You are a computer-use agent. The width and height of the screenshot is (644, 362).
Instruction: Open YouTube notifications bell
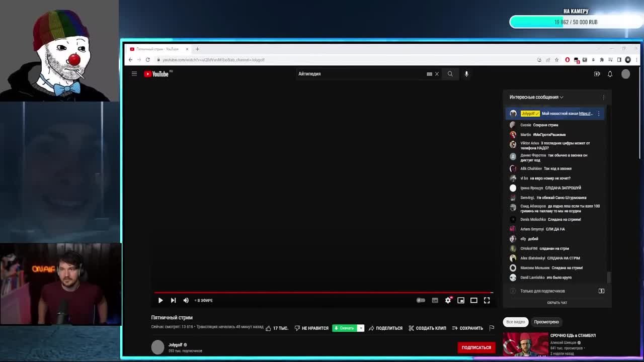tap(610, 74)
